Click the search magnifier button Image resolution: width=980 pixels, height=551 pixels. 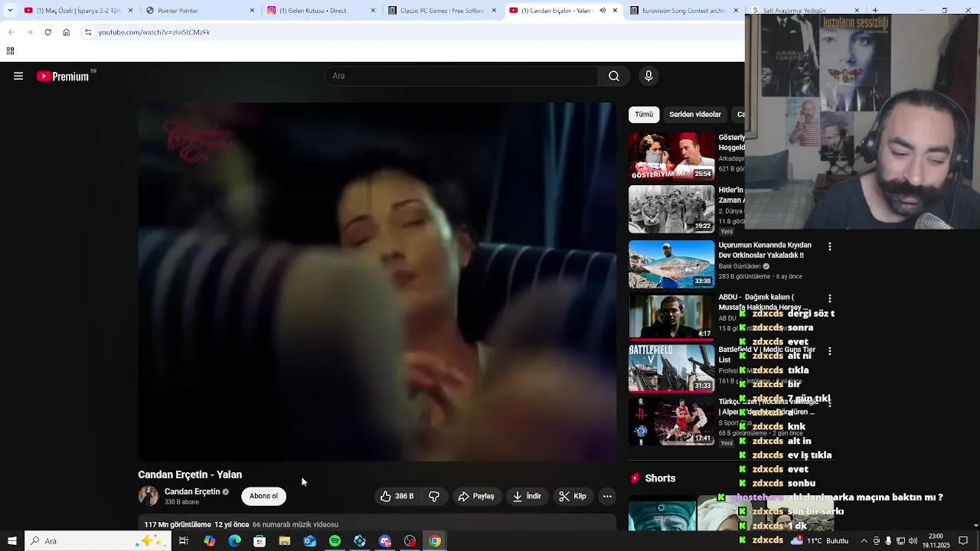(x=613, y=76)
